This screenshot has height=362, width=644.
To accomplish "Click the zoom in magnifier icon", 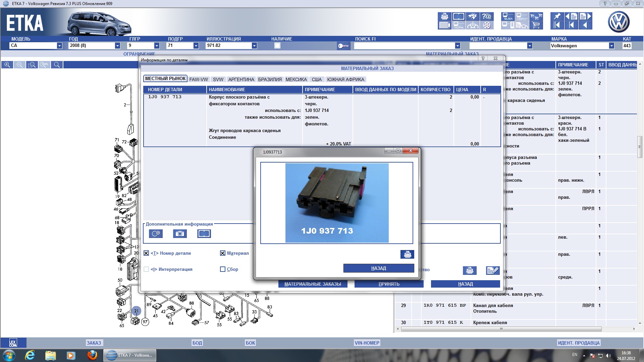I will pyautogui.click(x=7, y=65).
